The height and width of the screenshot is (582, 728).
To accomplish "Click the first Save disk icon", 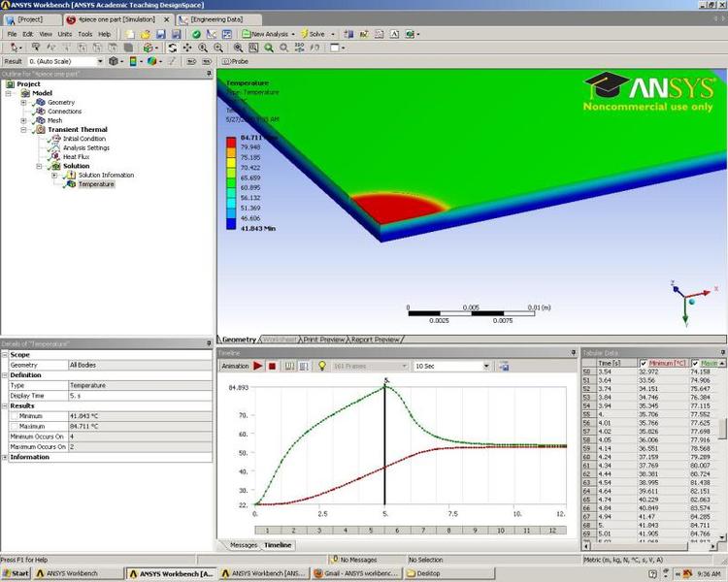I will (x=160, y=34).
